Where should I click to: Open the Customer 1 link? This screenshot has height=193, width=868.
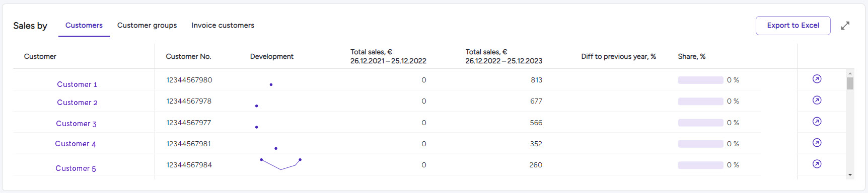point(77,84)
